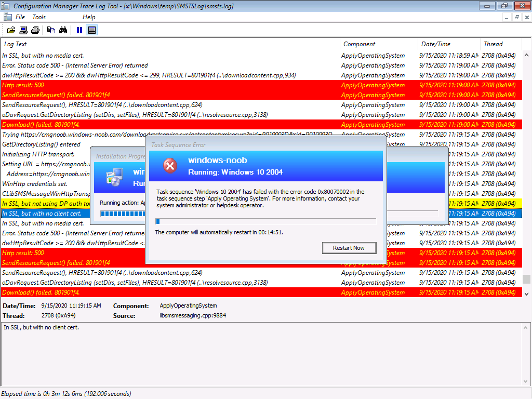532x399 pixels.
Task: Click the application icon in the title bar
Action: (6, 6)
